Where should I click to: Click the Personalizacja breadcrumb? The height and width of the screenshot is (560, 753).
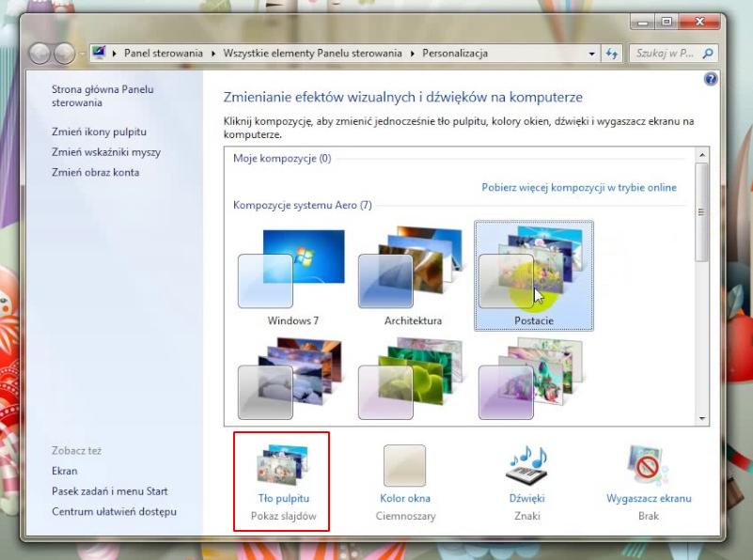[455, 54]
